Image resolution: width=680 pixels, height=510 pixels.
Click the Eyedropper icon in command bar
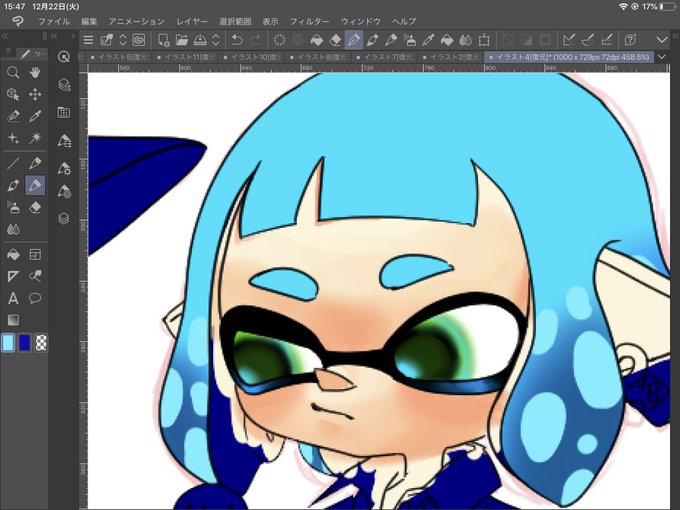pyautogui.click(x=428, y=40)
